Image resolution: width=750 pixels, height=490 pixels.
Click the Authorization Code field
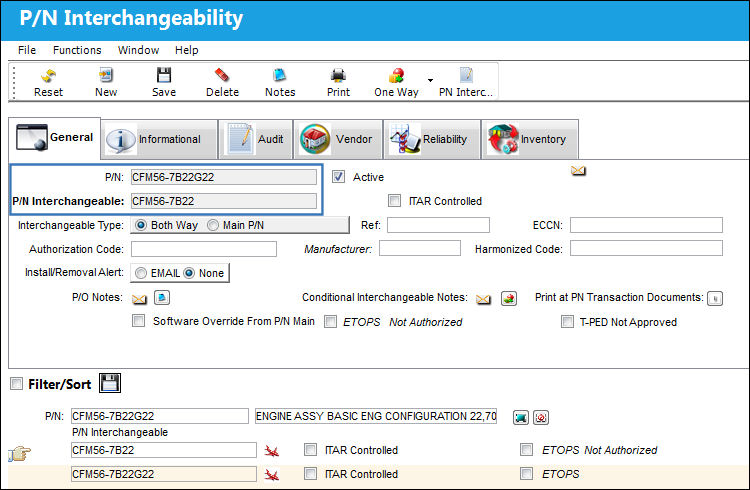204,249
